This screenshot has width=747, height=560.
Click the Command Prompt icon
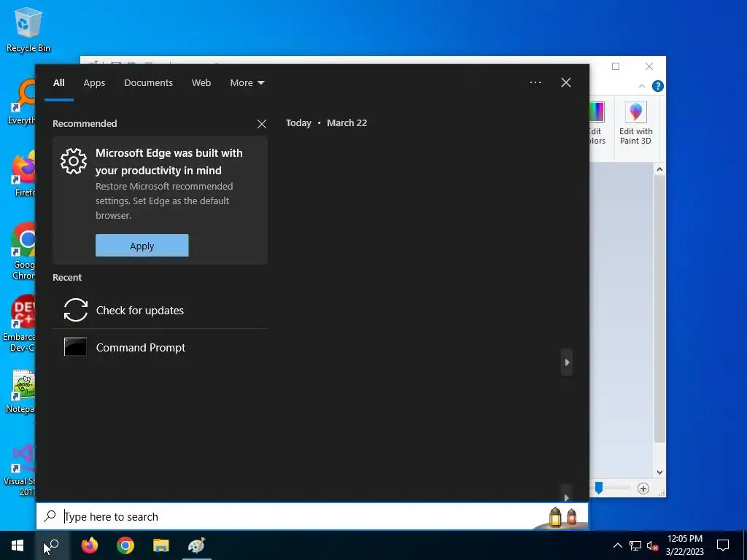(x=75, y=346)
